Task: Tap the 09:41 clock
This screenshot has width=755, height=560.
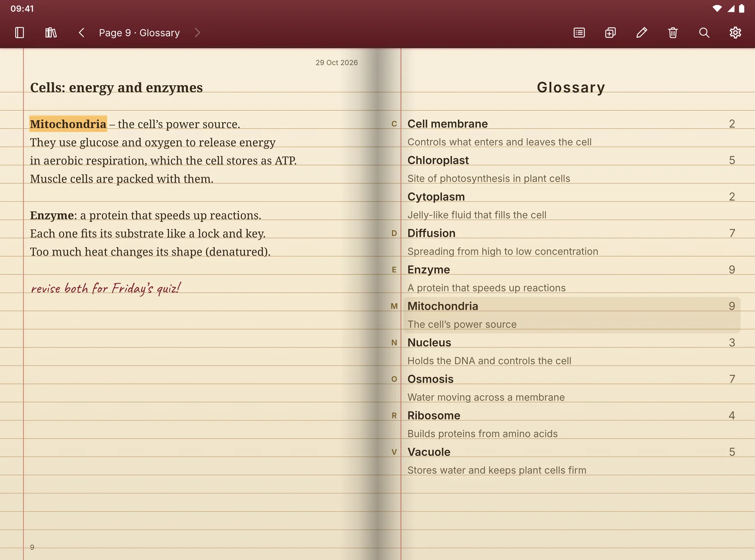Action: tap(22, 9)
